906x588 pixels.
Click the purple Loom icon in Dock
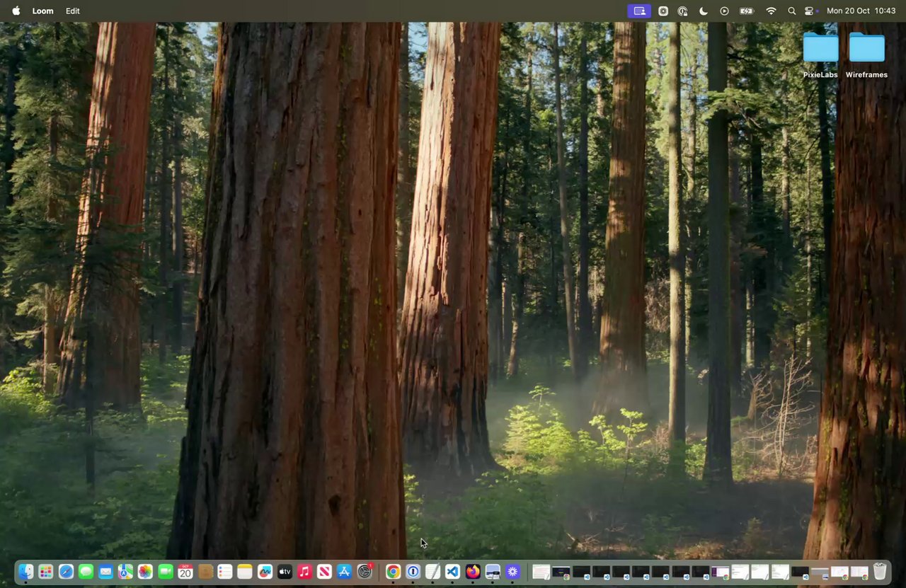512,572
